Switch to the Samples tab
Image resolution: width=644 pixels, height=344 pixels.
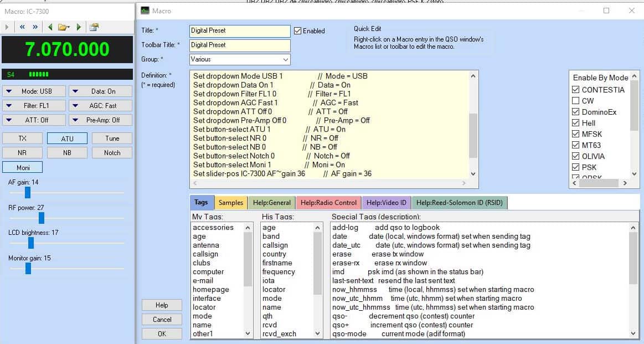click(231, 203)
